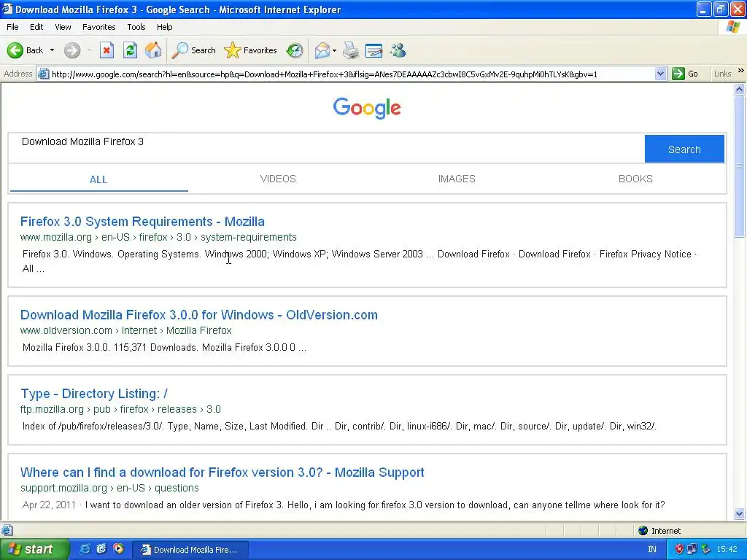Click the support.mozilla.org breadcrumb text
The image size is (747, 560).
[64, 488]
